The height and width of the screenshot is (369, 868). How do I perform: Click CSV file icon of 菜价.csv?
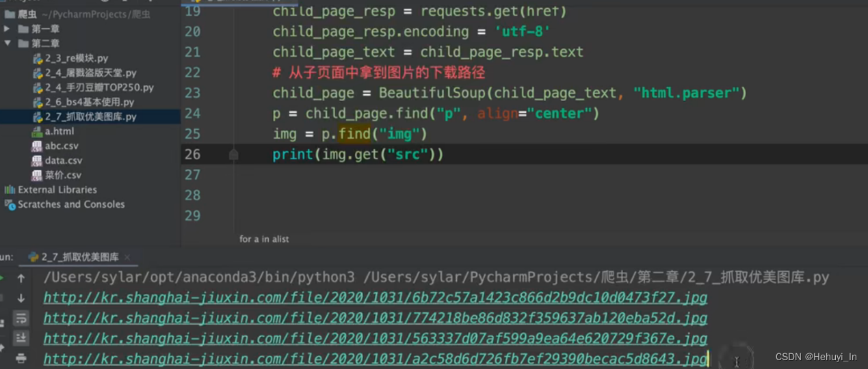coord(38,175)
